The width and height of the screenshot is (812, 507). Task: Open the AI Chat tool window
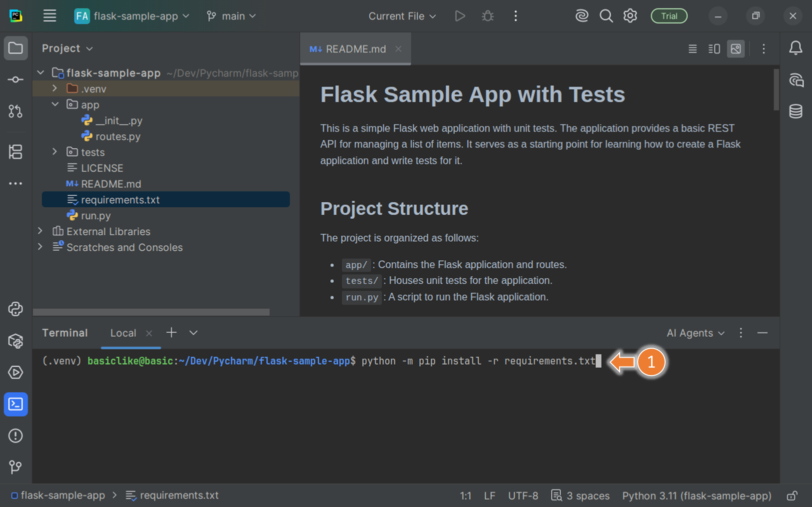click(796, 80)
